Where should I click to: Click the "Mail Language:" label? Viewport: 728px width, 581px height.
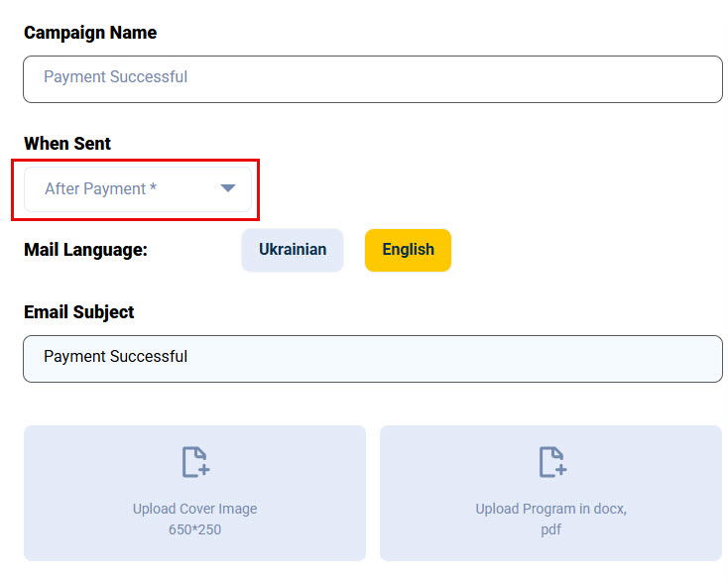point(85,250)
